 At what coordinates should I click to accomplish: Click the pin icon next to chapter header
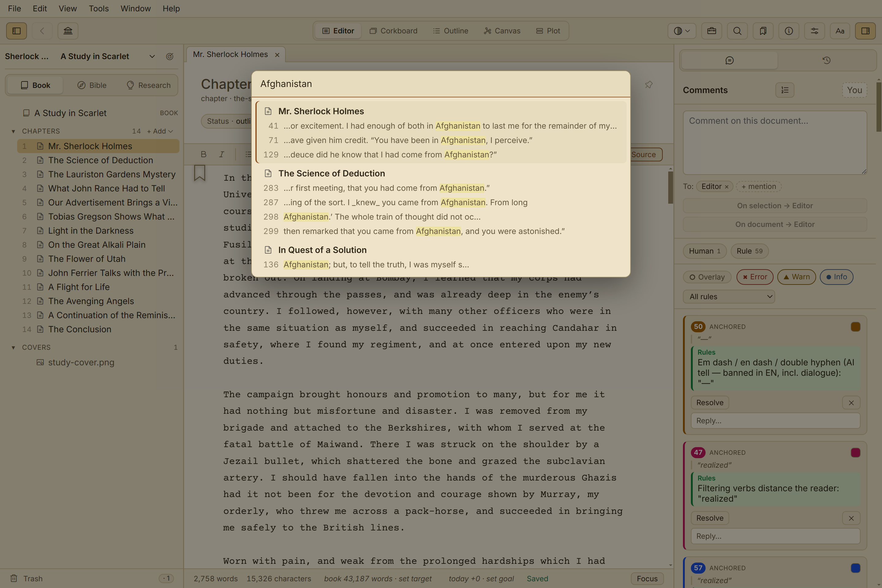(x=649, y=85)
